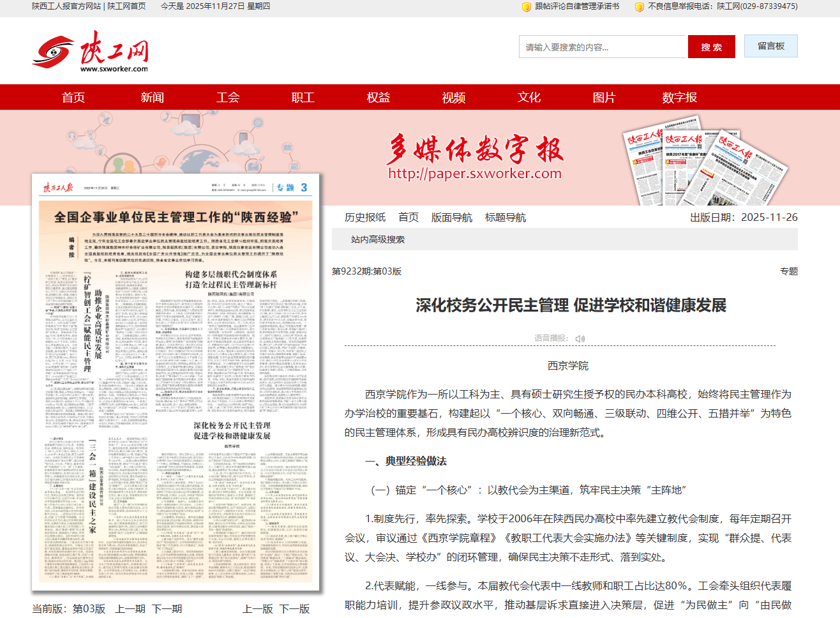
Task: Open the stacked newspapers banner image
Action: click(704, 160)
